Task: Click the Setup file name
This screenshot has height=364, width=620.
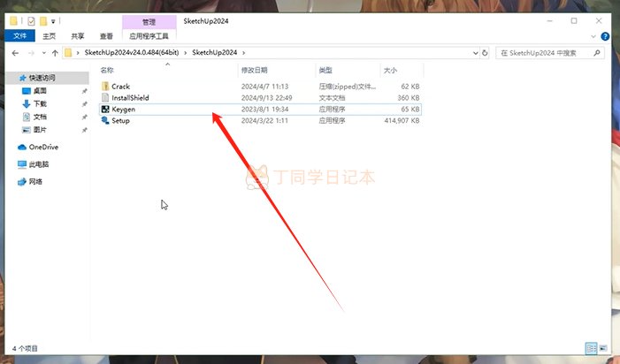Action: pos(120,121)
